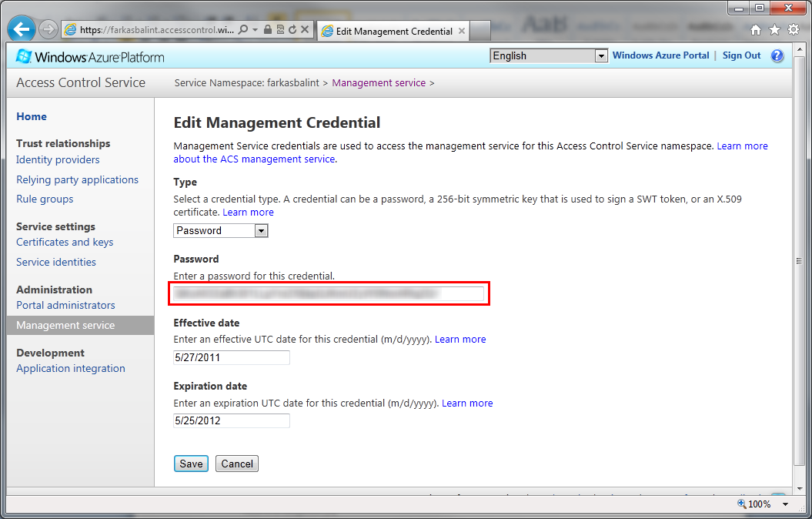
Task: Click the security lock icon in address bar
Action: 267,29
